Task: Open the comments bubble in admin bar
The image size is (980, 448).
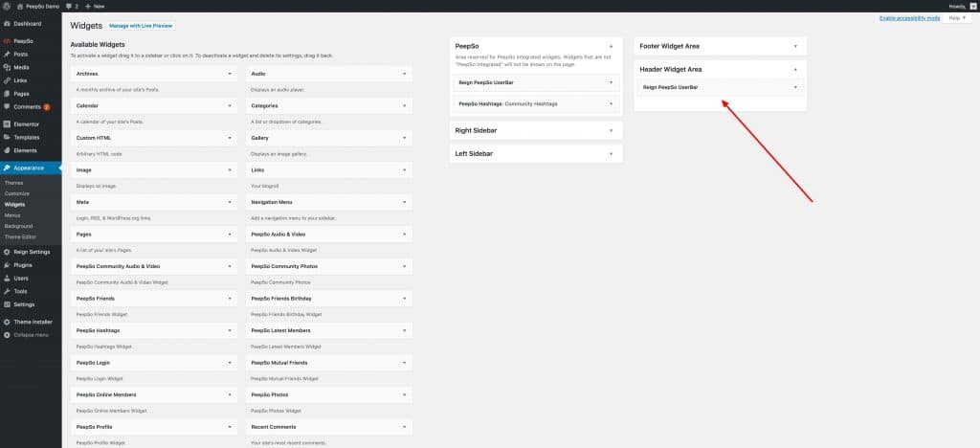Action: coord(69,6)
